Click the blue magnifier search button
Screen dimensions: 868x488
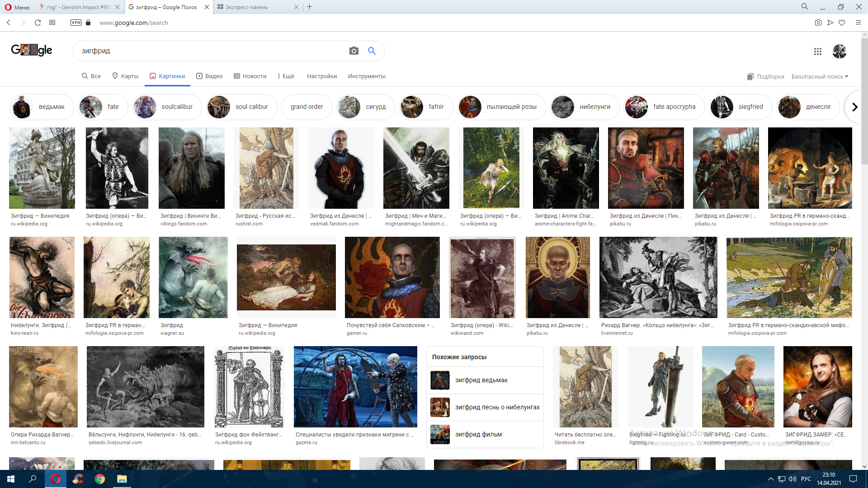point(372,51)
